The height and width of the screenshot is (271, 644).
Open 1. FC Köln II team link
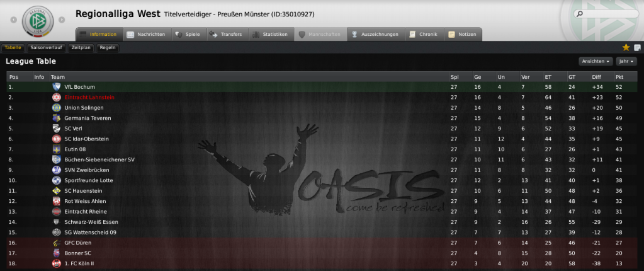[x=79, y=263]
